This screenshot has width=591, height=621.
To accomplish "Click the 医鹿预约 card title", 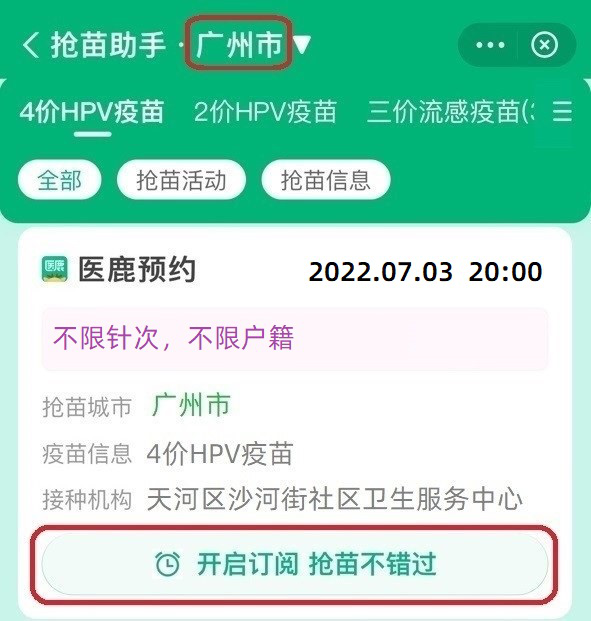I will (137, 269).
